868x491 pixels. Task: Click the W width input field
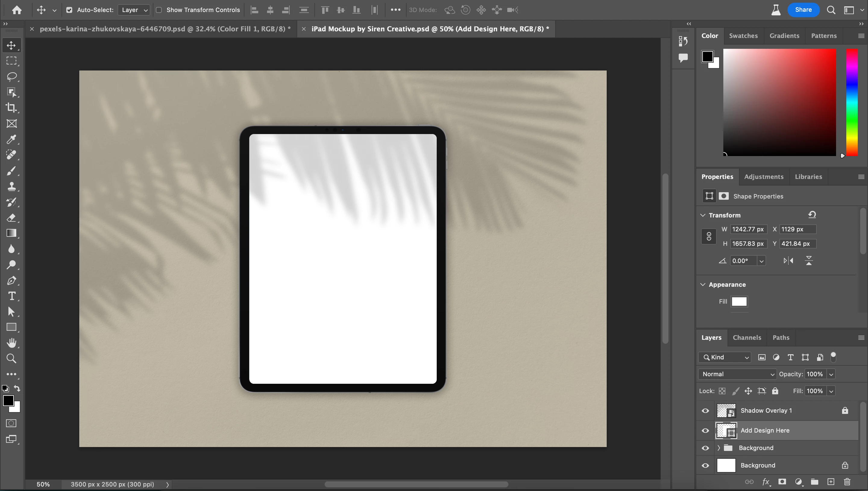tap(748, 229)
